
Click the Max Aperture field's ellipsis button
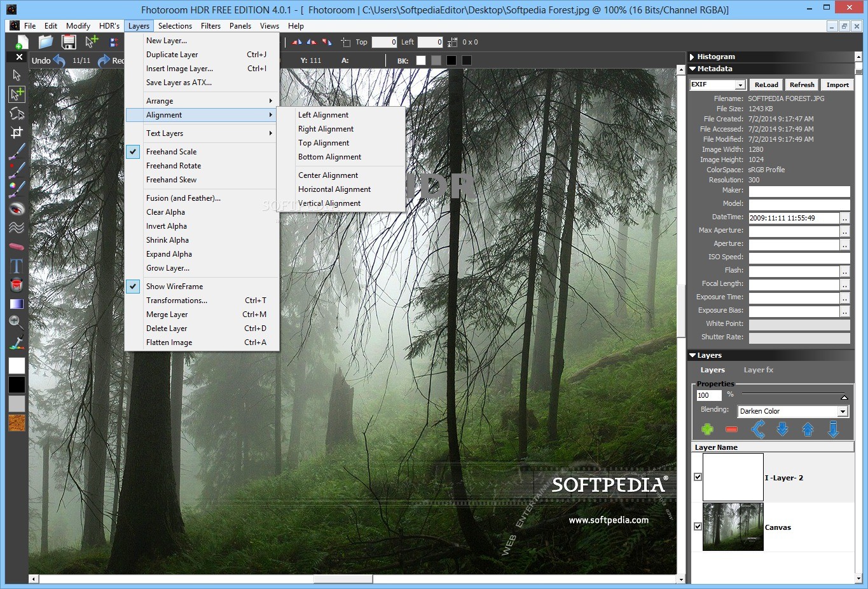[844, 231]
